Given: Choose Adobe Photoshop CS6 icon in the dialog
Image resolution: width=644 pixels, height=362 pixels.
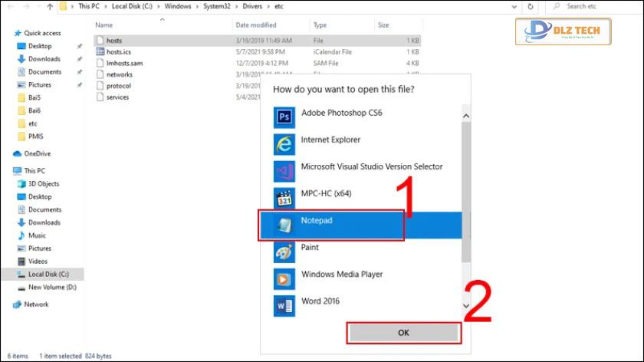Looking at the screenshot, I should (284, 117).
